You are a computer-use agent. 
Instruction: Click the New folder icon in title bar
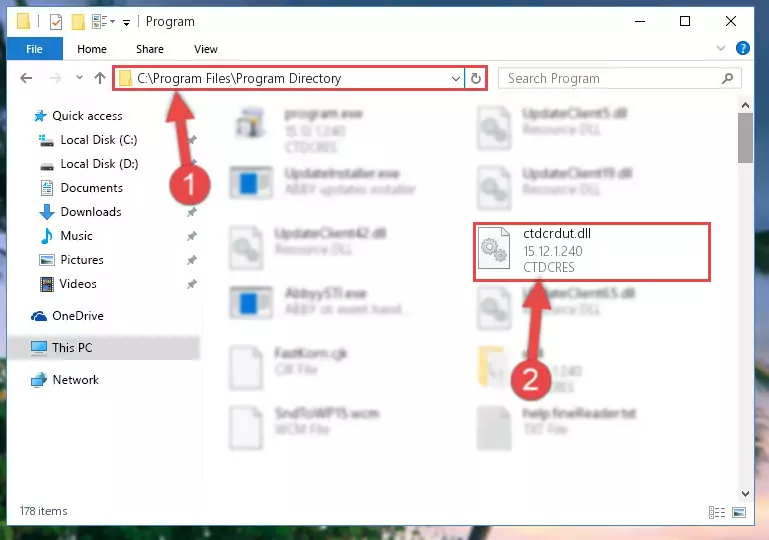tap(78, 22)
